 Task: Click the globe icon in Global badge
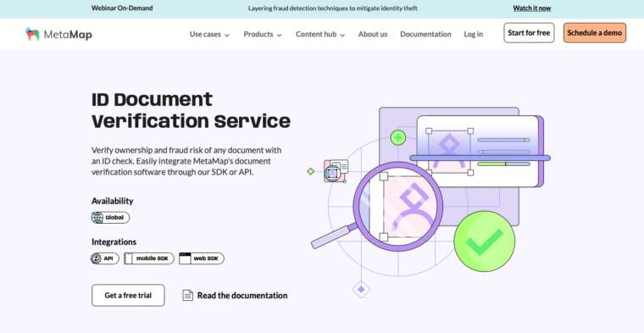[97, 218]
